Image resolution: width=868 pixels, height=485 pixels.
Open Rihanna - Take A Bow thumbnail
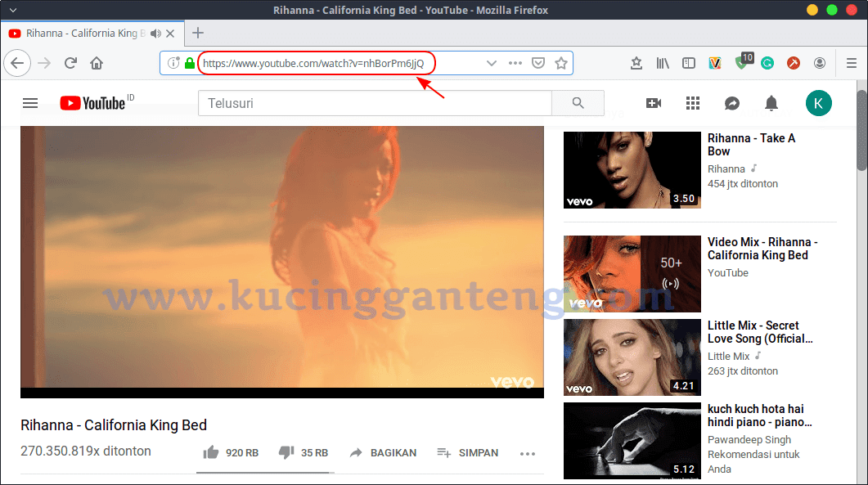pyautogui.click(x=632, y=170)
